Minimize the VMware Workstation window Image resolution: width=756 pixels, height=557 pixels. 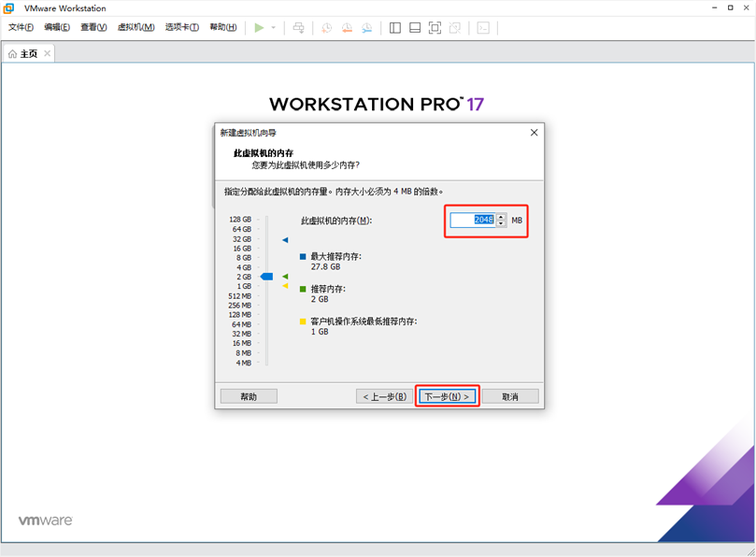click(714, 7)
